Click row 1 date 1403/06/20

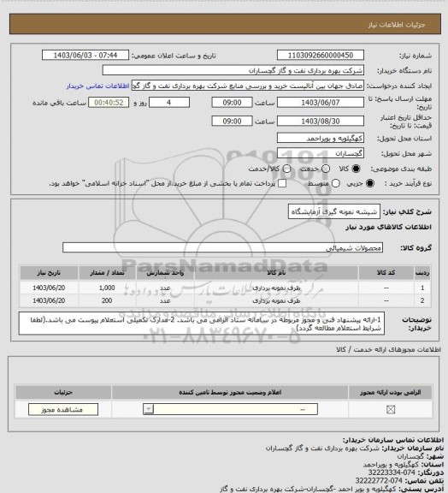pos(49,288)
